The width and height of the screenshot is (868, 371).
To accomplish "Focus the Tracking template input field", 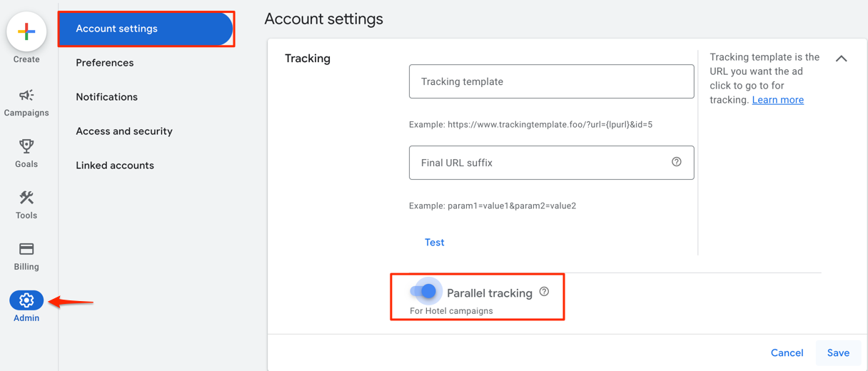I will coord(551,81).
